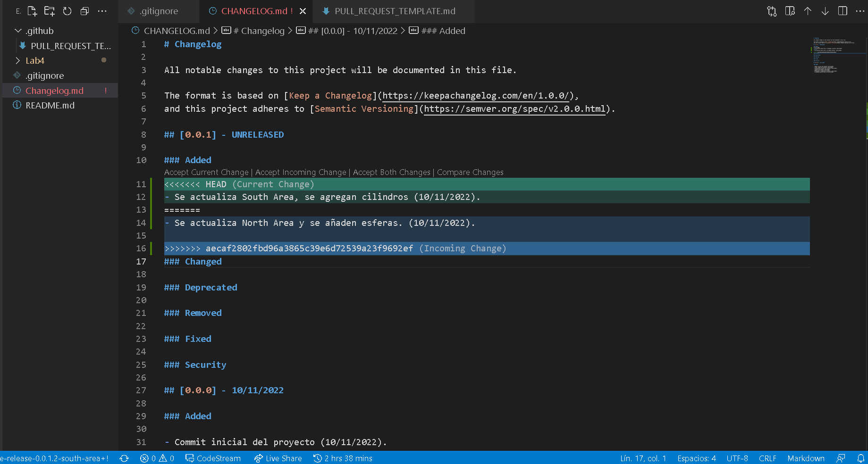This screenshot has width=868, height=464.
Task: Open CodeStream from status bar
Action: coord(213,458)
